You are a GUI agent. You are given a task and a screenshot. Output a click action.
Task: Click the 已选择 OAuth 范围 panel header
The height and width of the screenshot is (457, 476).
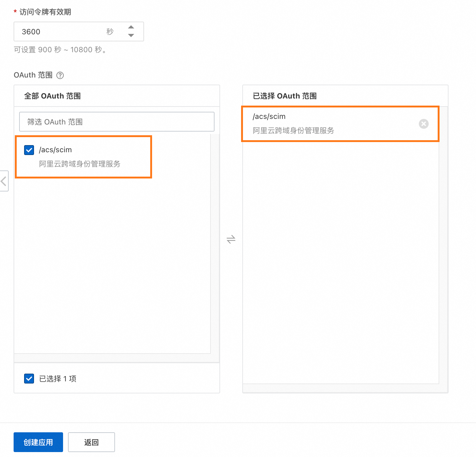(285, 96)
